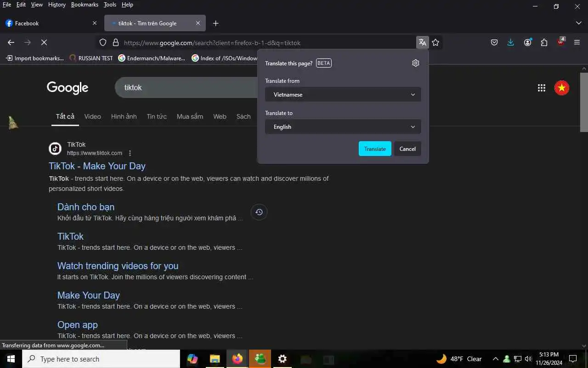Open File Explorer from the taskbar

(x=215, y=359)
